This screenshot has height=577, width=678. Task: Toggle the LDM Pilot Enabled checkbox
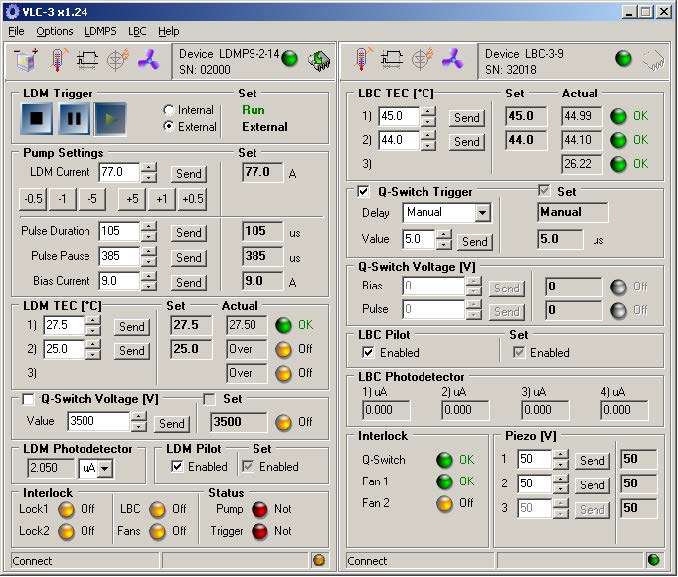coord(177,466)
